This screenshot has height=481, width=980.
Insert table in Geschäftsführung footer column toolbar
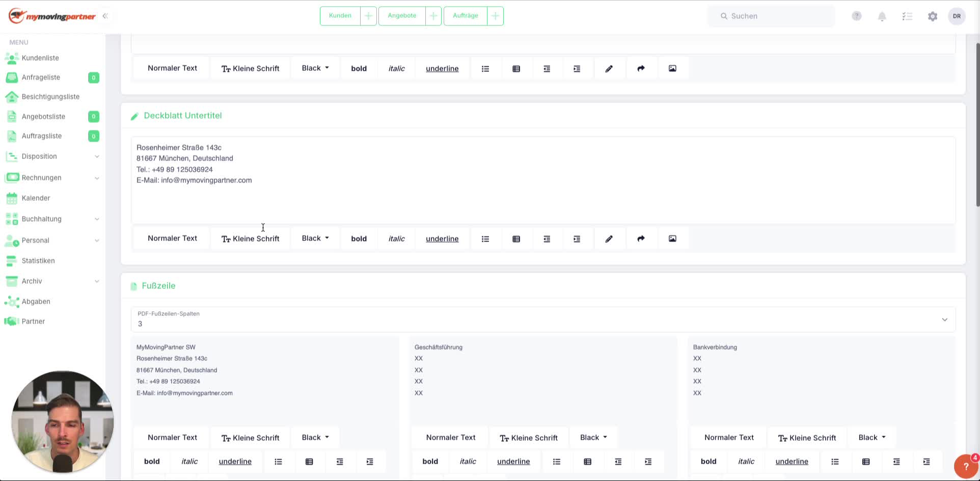point(588,462)
